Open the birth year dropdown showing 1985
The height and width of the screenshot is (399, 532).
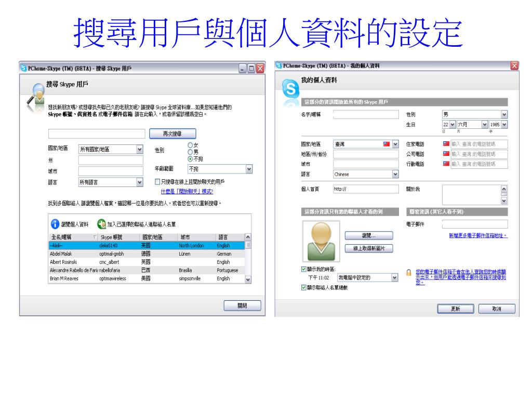click(504, 125)
